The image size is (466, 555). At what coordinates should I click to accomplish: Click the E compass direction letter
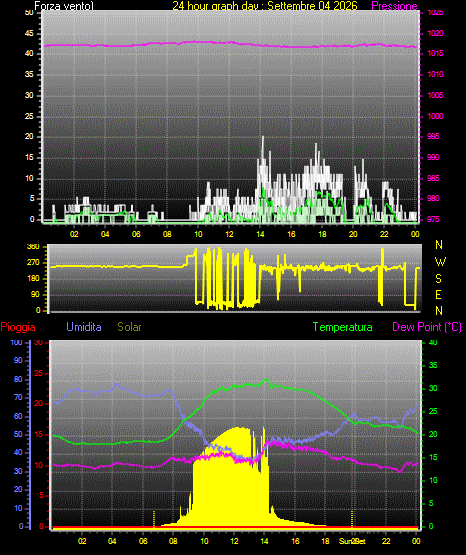point(438,295)
